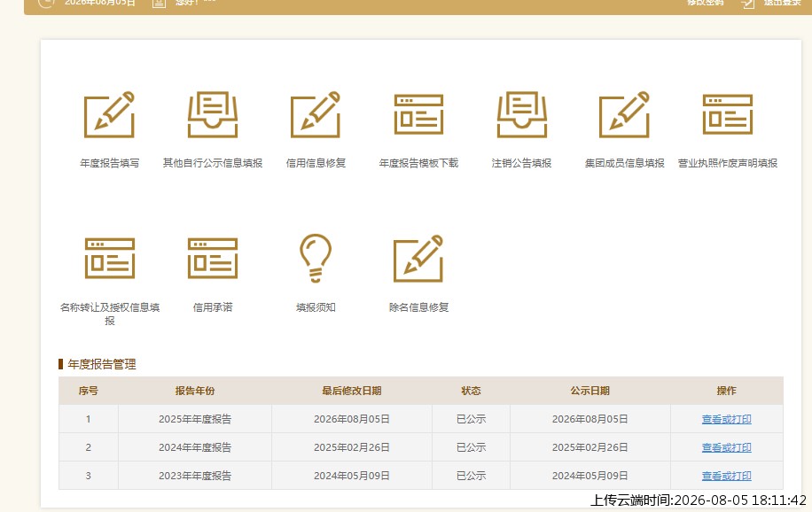The height and width of the screenshot is (512, 812).
Task: Open the 名称转让及授权信息填报 icon
Action: tap(109, 259)
